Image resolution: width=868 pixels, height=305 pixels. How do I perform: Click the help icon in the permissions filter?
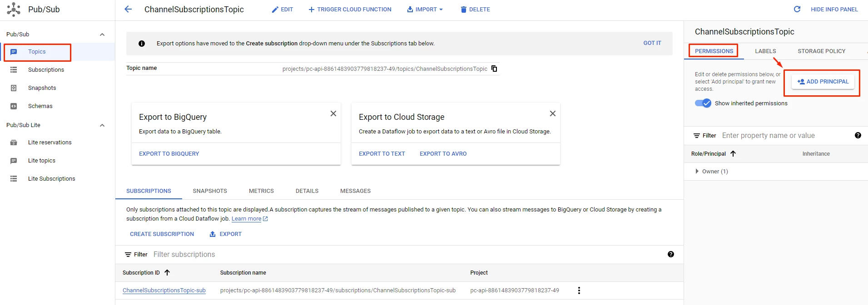[858, 136]
